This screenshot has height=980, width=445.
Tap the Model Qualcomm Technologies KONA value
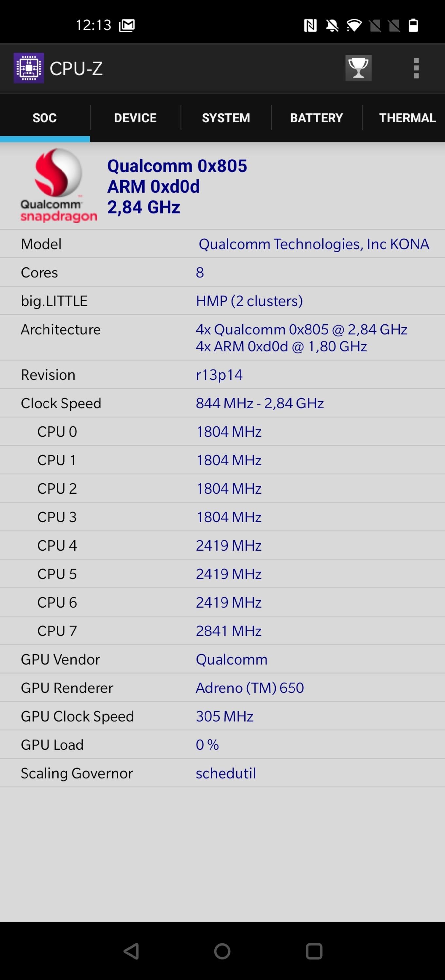(313, 244)
